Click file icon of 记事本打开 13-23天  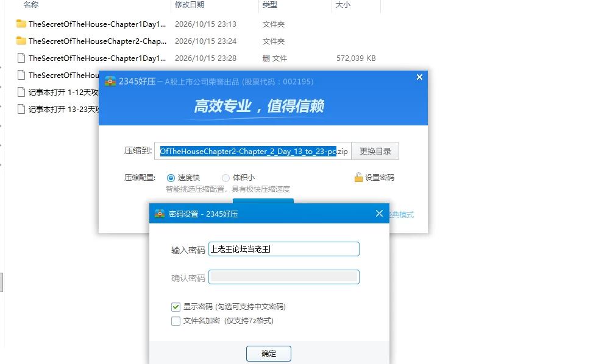pos(21,109)
